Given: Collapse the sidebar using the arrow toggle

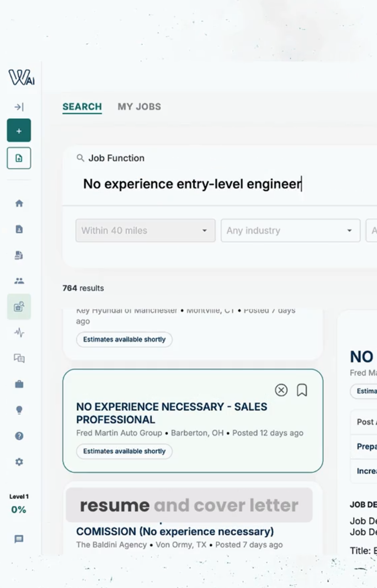Looking at the screenshot, I should pyautogui.click(x=19, y=106).
